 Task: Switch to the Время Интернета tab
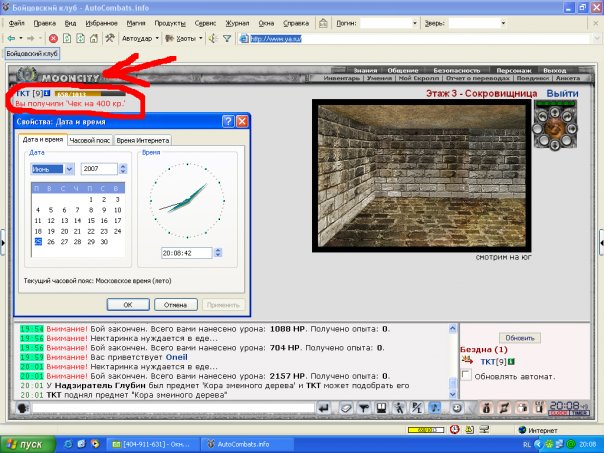pos(143,141)
